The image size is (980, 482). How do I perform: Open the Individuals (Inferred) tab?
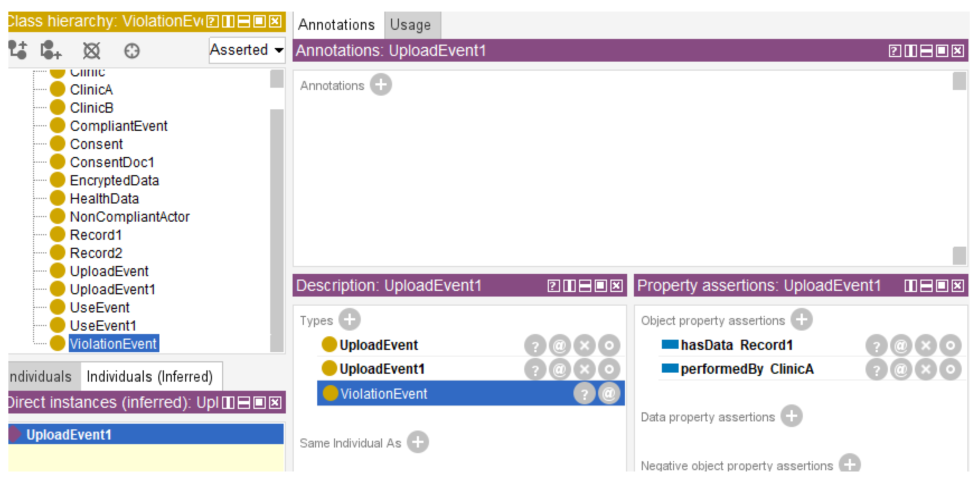[x=150, y=376]
